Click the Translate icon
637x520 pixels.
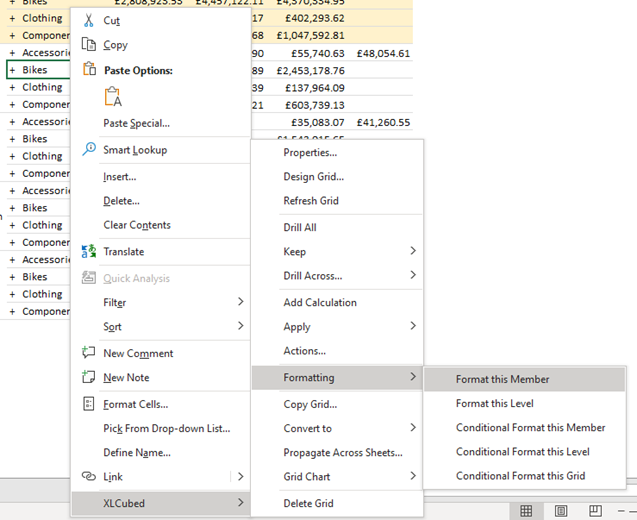click(x=89, y=252)
